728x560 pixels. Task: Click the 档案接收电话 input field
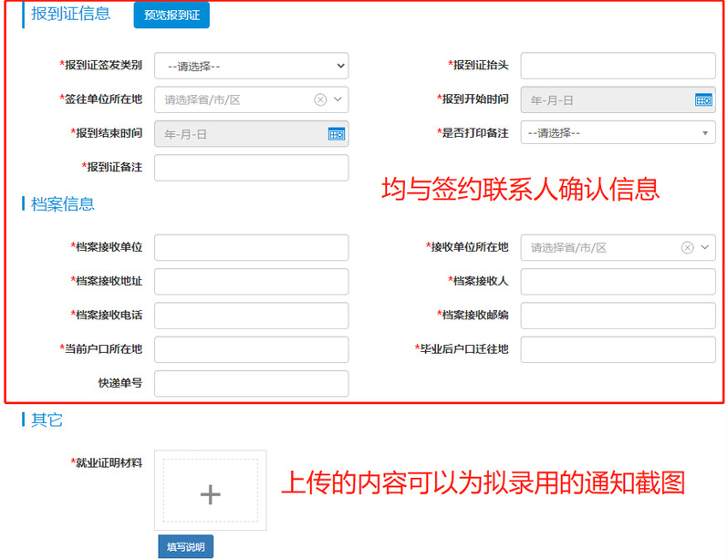point(251,316)
